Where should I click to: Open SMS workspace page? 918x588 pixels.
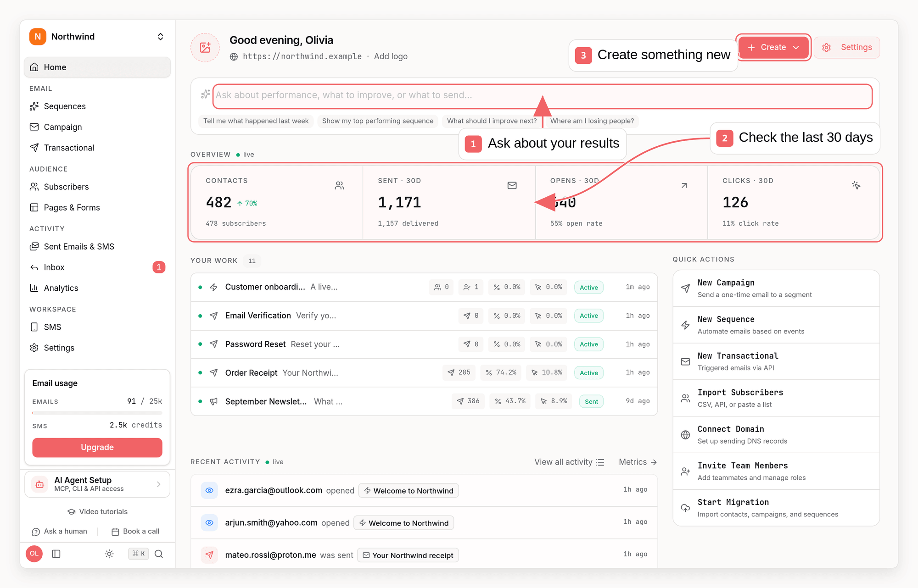tap(97, 327)
